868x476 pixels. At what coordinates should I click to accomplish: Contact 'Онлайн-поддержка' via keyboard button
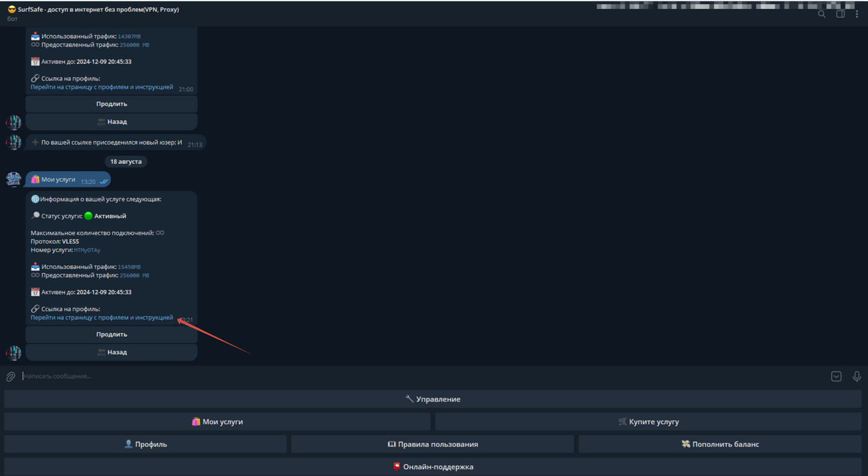coord(432,467)
